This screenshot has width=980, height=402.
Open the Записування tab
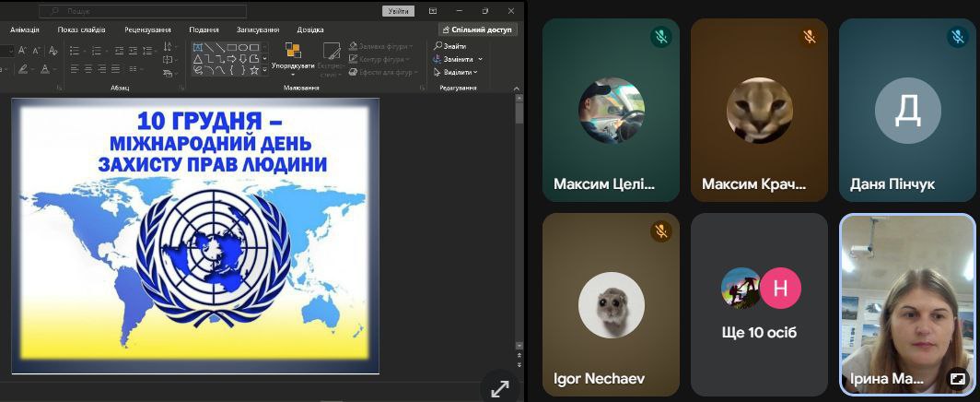coord(258,30)
